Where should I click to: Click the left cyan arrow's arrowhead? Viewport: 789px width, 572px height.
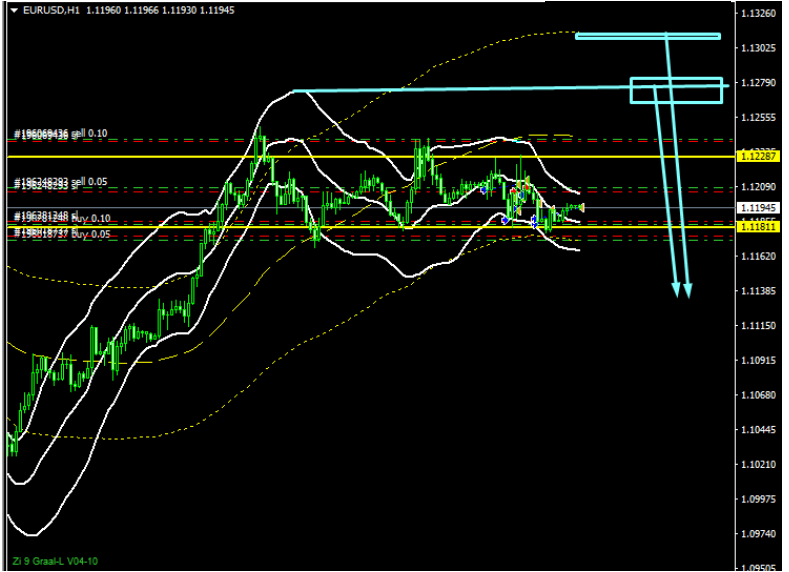(x=676, y=290)
